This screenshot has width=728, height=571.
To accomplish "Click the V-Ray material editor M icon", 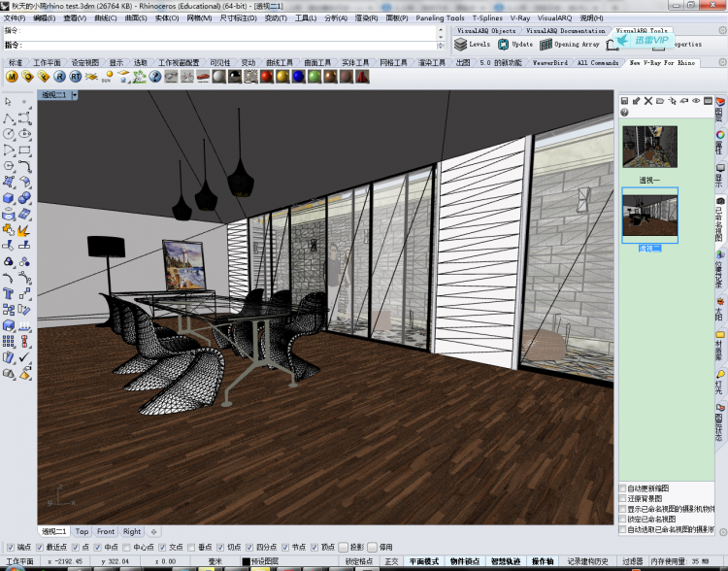I will [x=12, y=77].
